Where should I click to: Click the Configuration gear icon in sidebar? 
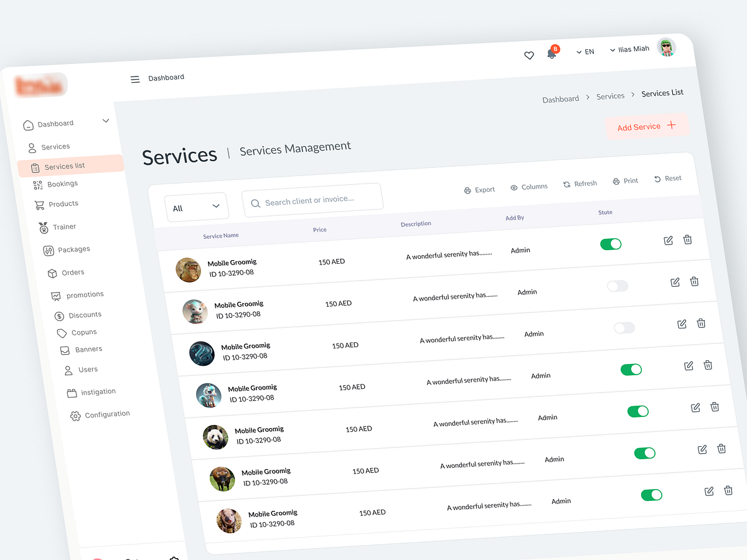pyautogui.click(x=75, y=416)
